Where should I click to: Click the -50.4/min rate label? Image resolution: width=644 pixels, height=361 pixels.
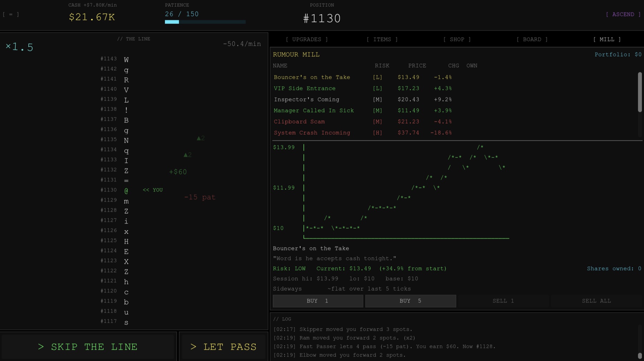242,44
